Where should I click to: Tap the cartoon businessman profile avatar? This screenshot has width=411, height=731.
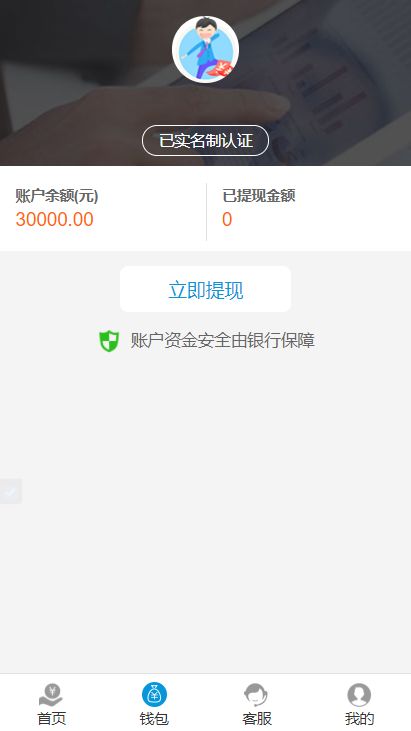(206, 49)
